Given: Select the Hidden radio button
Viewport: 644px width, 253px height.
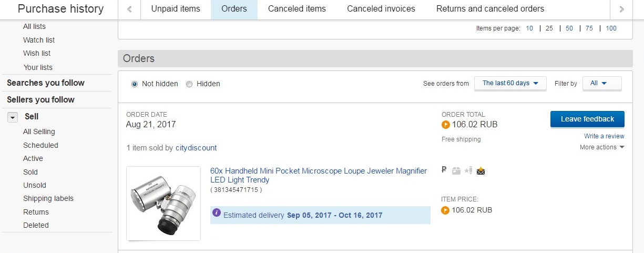Looking at the screenshot, I should [x=189, y=84].
